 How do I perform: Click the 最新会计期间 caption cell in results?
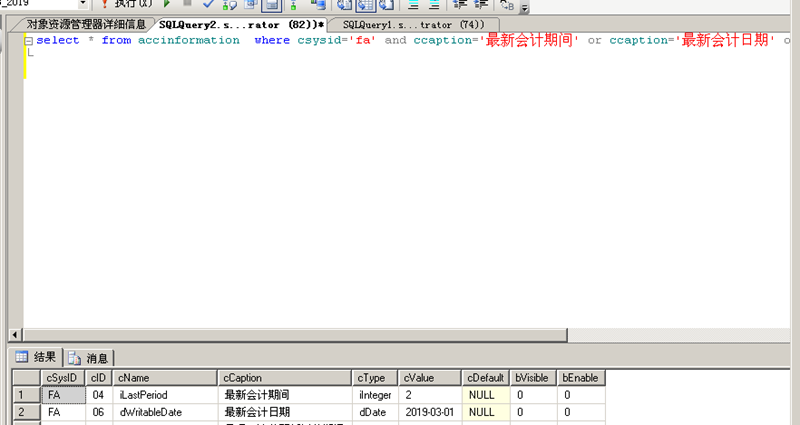(285, 395)
